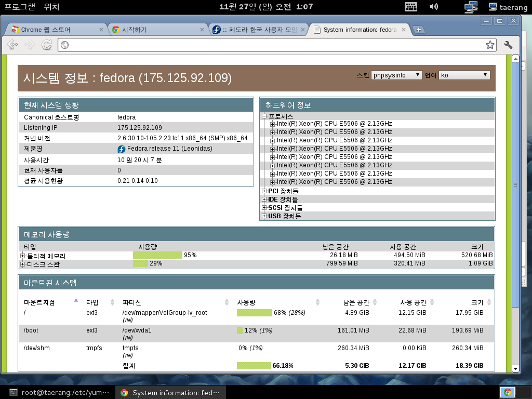The image size is (532, 399).
Task: Select System information taskbar item
Action: coord(170,393)
